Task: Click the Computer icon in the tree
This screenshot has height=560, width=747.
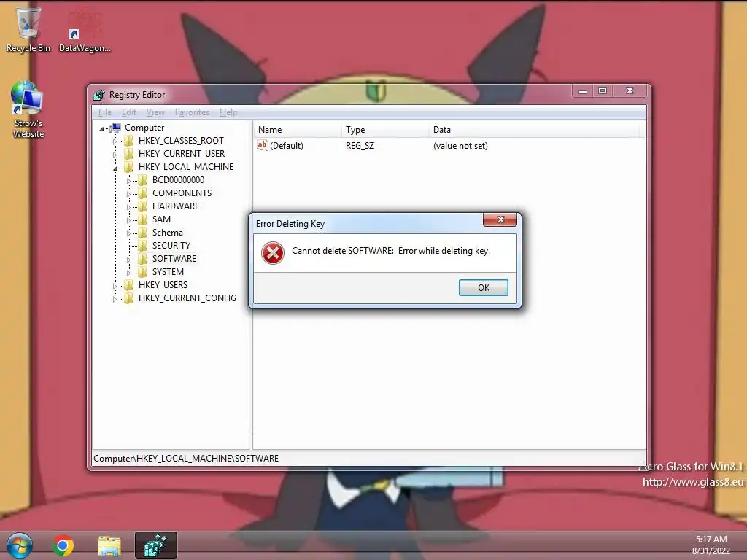Action: click(116, 127)
